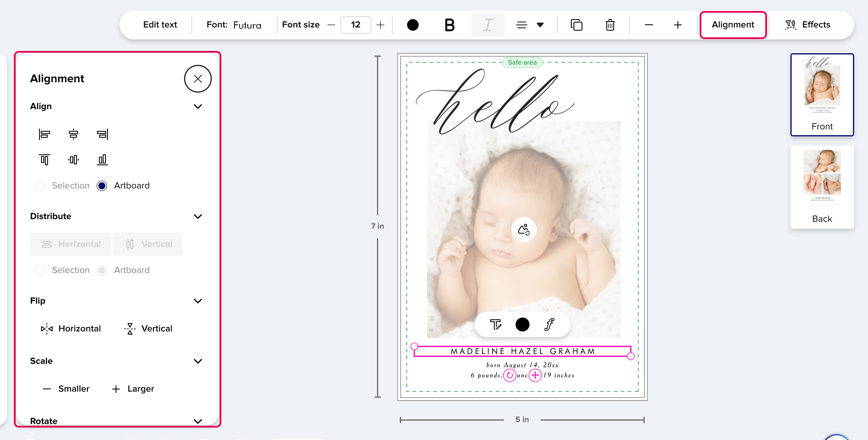The width and height of the screenshot is (868, 440).
Task: Click the align vertical middle icon
Action: (73, 159)
